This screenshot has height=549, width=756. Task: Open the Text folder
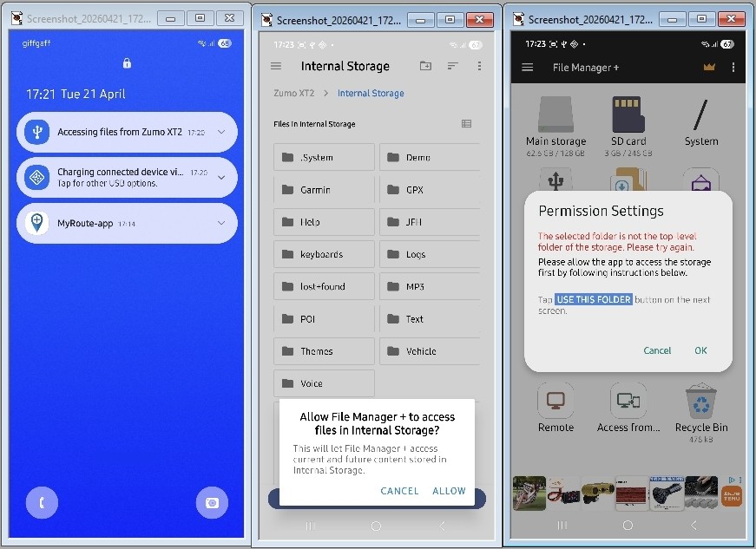pyautogui.click(x=430, y=318)
